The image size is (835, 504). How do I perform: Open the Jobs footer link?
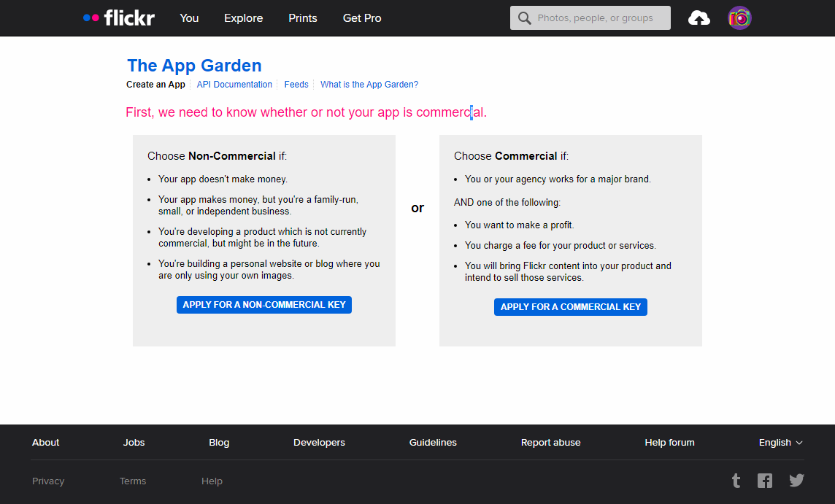134,442
